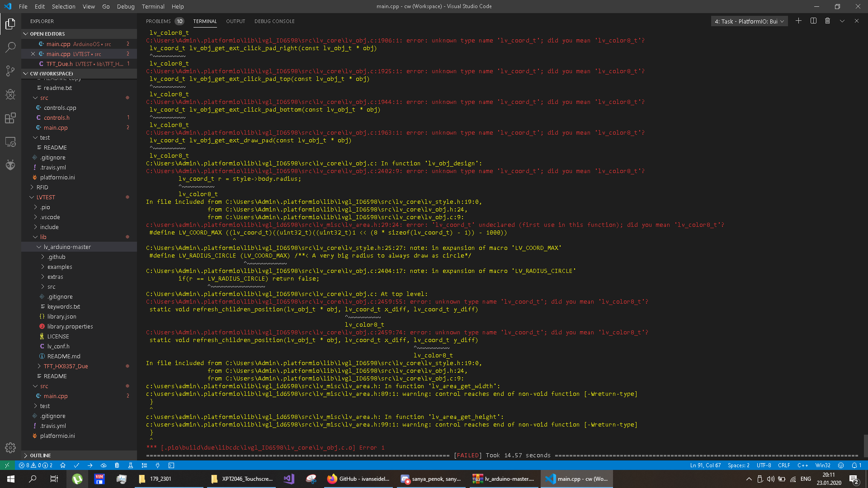
Task: Open the Manage gear settings menu
Action: click(x=10, y=447)
